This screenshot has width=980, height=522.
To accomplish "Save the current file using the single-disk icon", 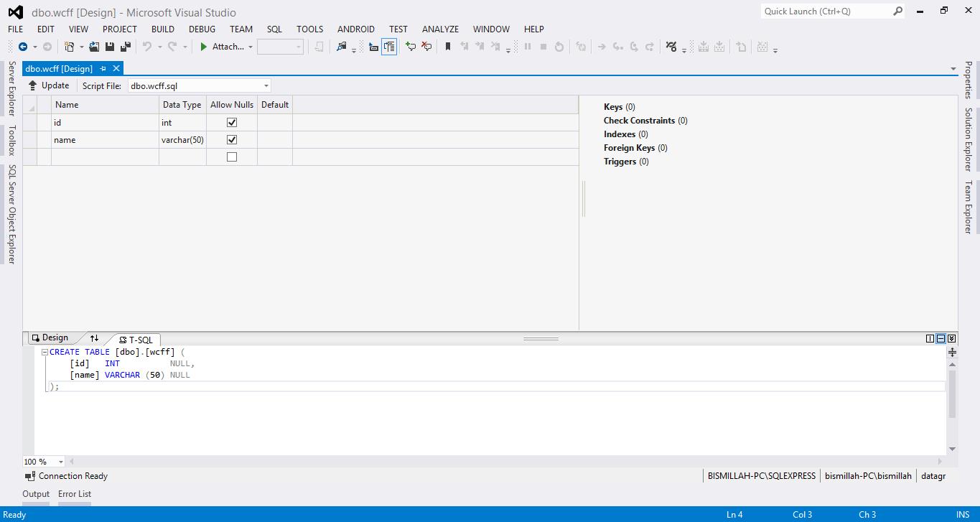I will pyautogui.click(x=110, y=47).
